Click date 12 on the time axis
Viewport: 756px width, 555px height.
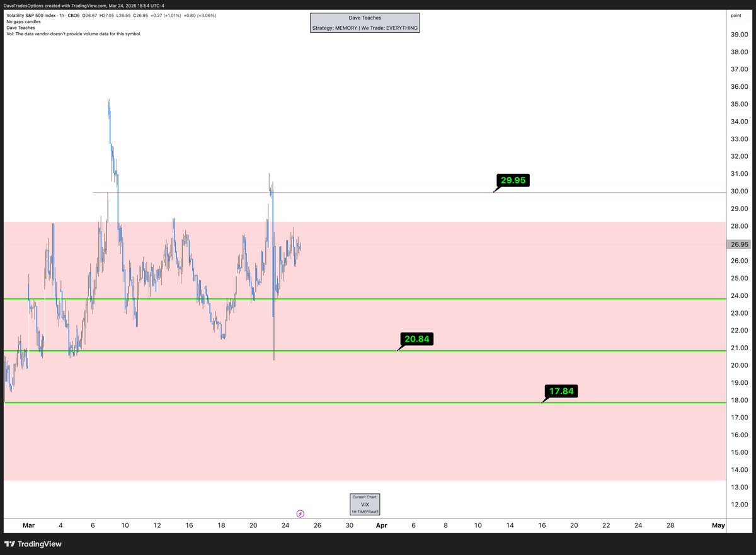pyautogui.click(x=157, y=525)
